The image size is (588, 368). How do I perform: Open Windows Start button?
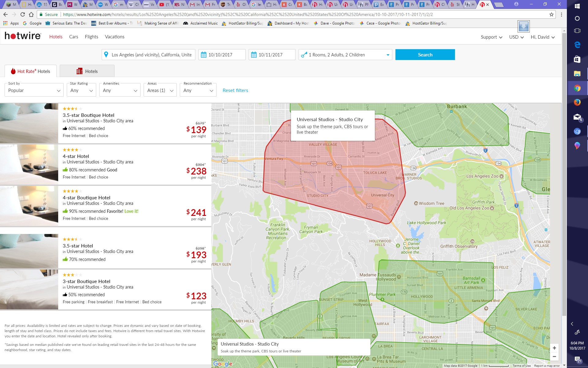pos(577,6)
